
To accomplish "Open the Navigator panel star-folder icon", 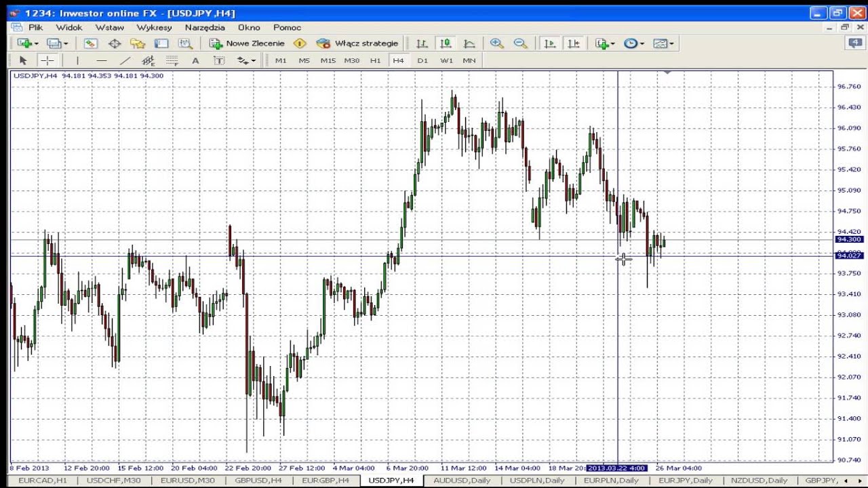I will [138, 43].
